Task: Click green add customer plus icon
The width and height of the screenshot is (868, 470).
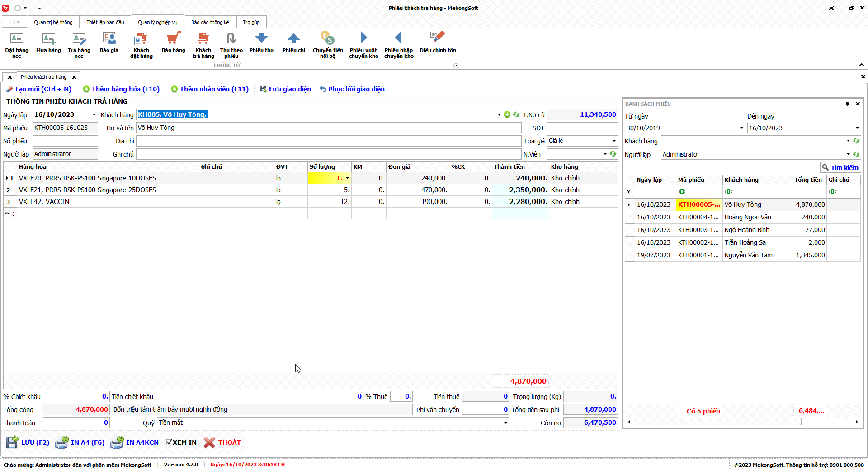Action: (x=507, y=115)
